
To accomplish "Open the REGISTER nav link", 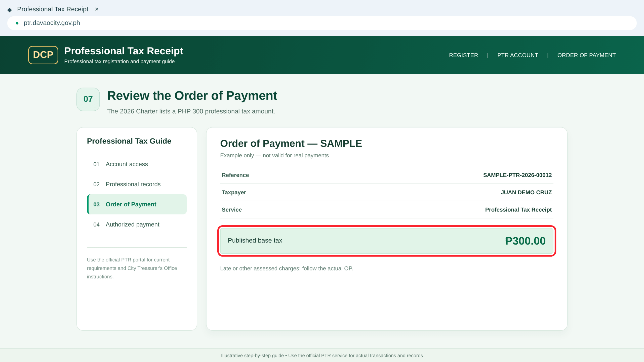I will (463, 55).
